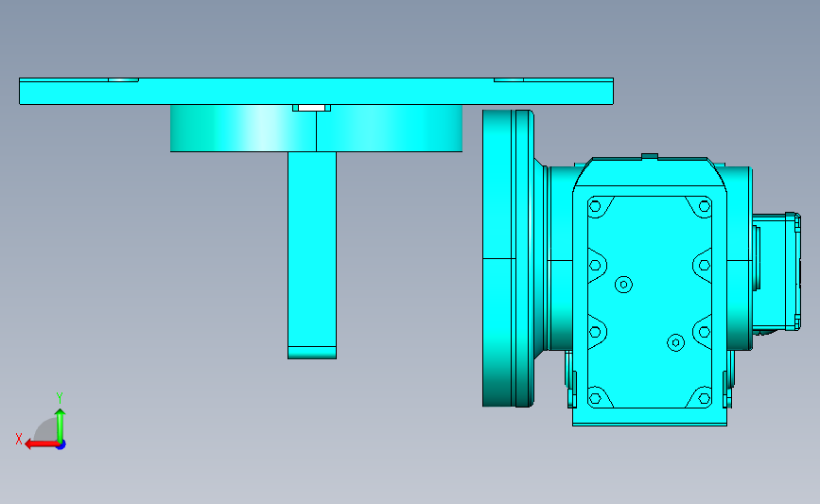Pick the upper hex plug on the cover
This screenshot has height=504, width=820.
point(623,285)
